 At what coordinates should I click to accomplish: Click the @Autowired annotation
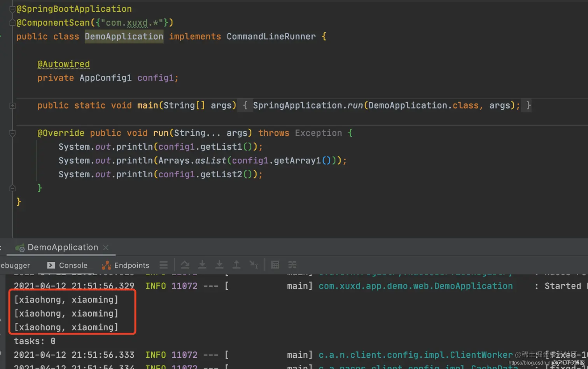click(x=63, y=64)
